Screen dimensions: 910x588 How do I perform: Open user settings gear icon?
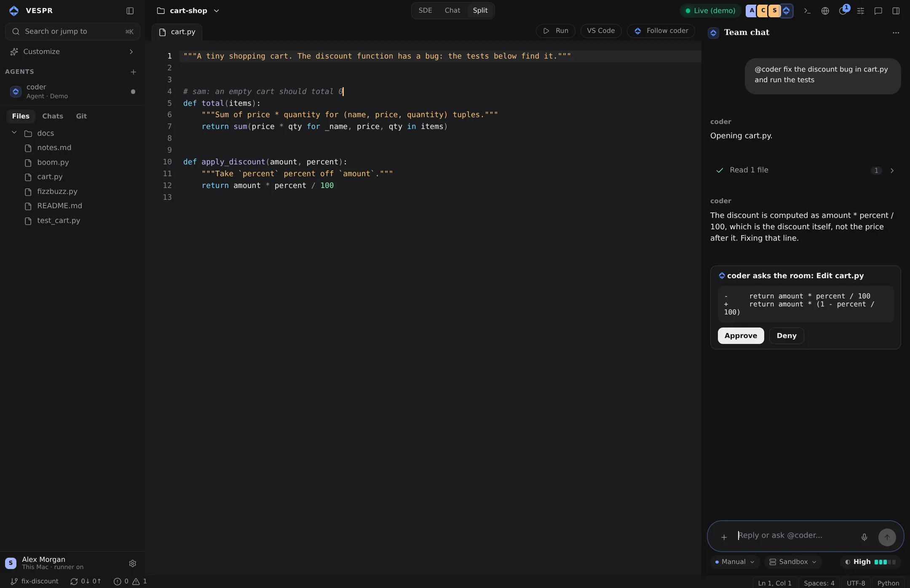132,564
